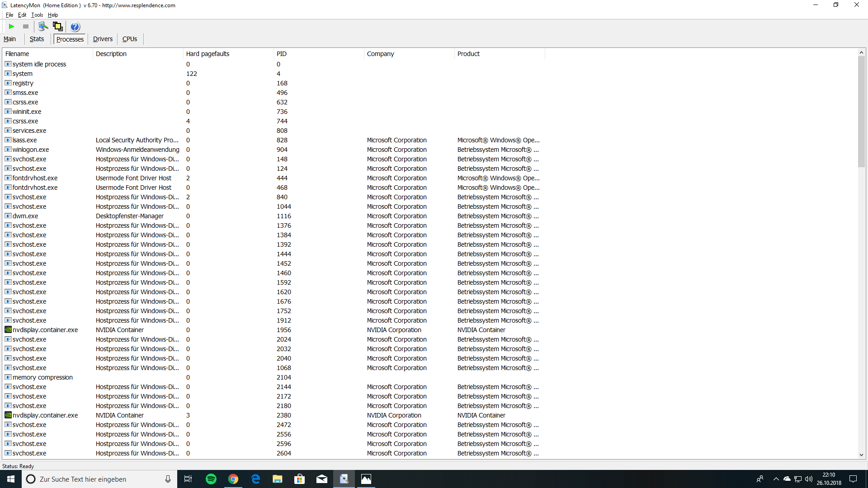The image size is (868, 488).
Task: Open the Edit menu
Action: pyautogui.click(x=22, y=15)
